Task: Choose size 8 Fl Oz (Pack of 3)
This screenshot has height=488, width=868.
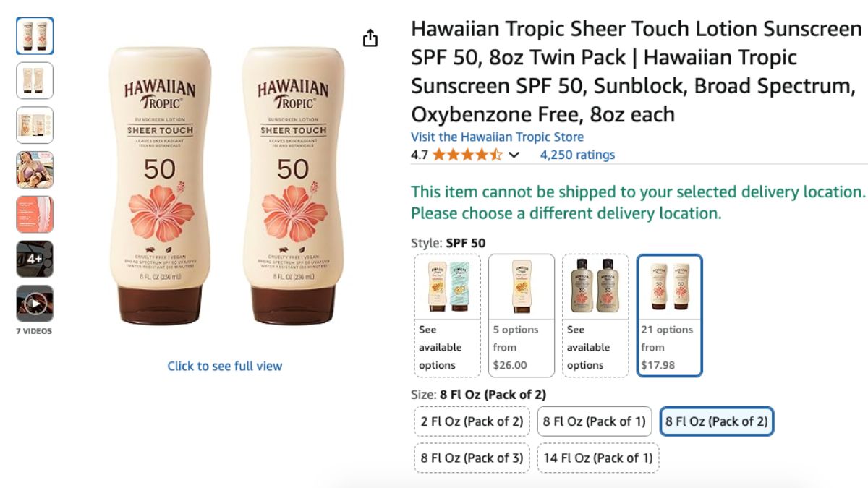Action: [x=472, y=458]
